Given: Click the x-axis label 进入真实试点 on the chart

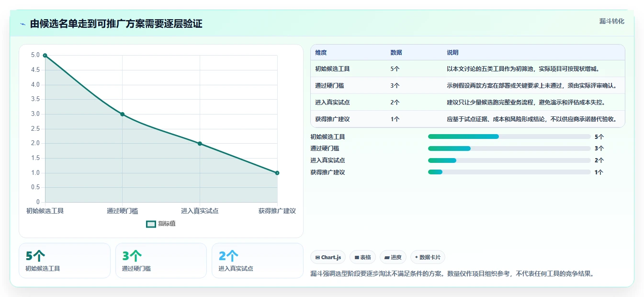Looking at the screenshot, I should tap(200, 211).
